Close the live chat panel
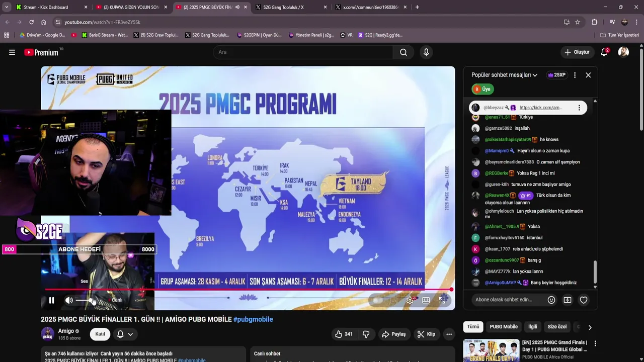Image resolution: width=644 pixels, height=362 pixels. pos(588,75)
